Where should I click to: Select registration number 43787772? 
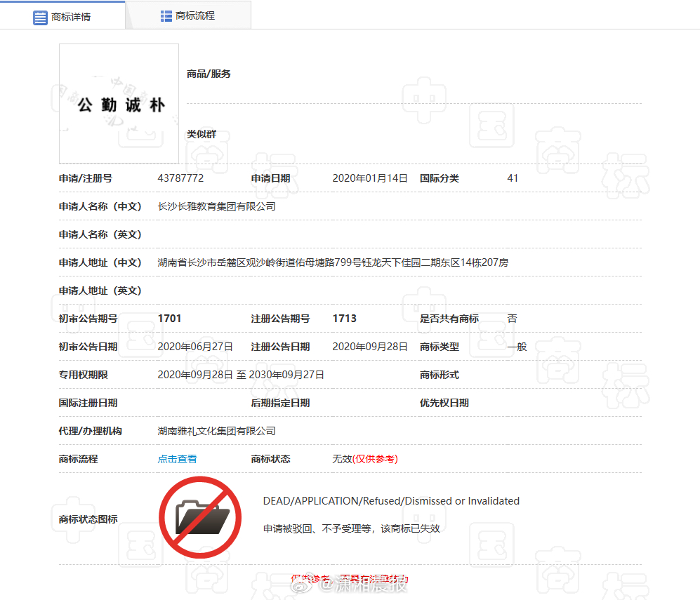[181, 178]
